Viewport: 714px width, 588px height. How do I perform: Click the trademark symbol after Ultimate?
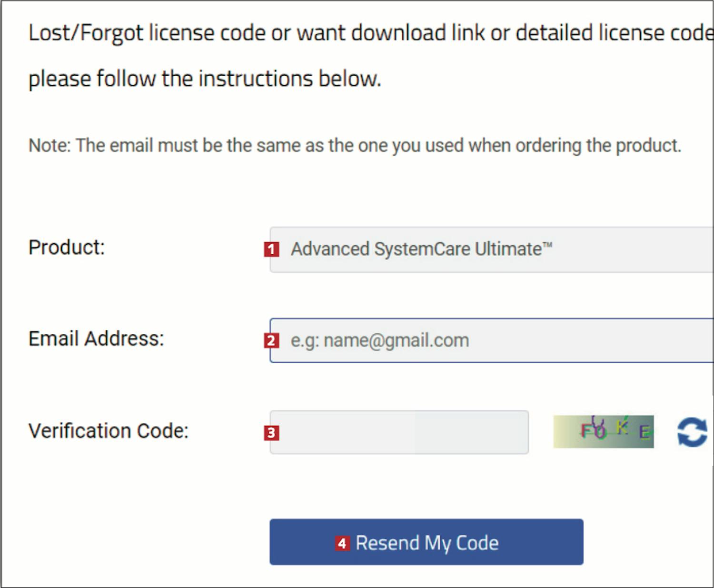point(547,245)
